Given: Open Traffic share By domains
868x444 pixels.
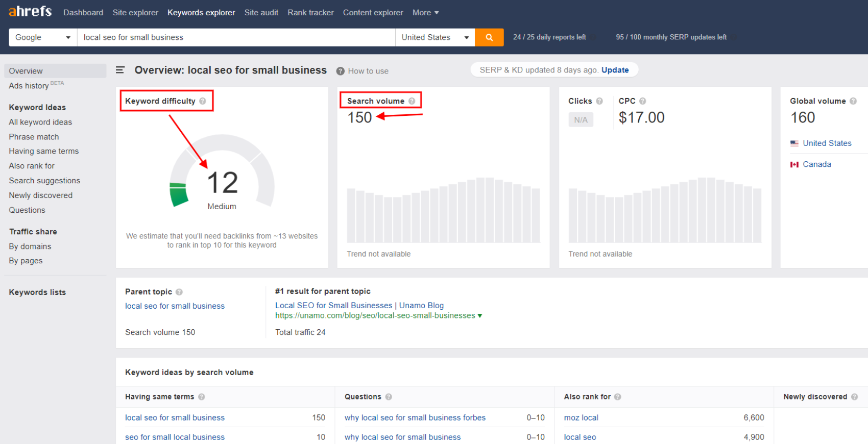Looking at the screenshot, I should (30, 246).
